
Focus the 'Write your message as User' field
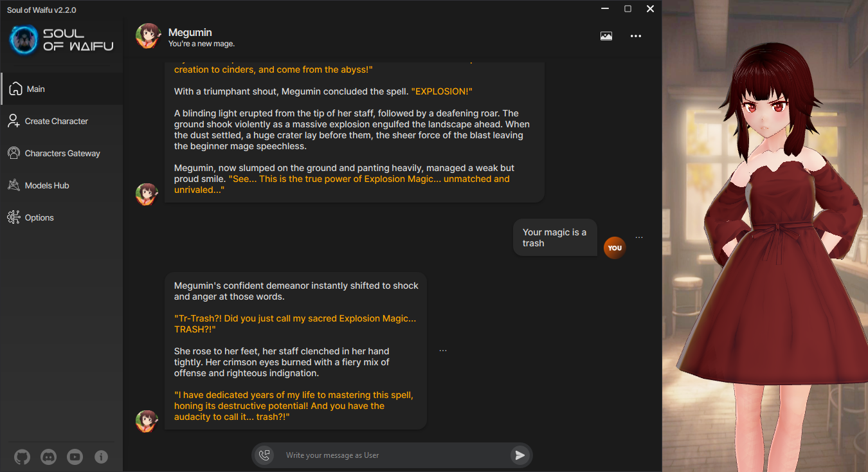[392, 455]
